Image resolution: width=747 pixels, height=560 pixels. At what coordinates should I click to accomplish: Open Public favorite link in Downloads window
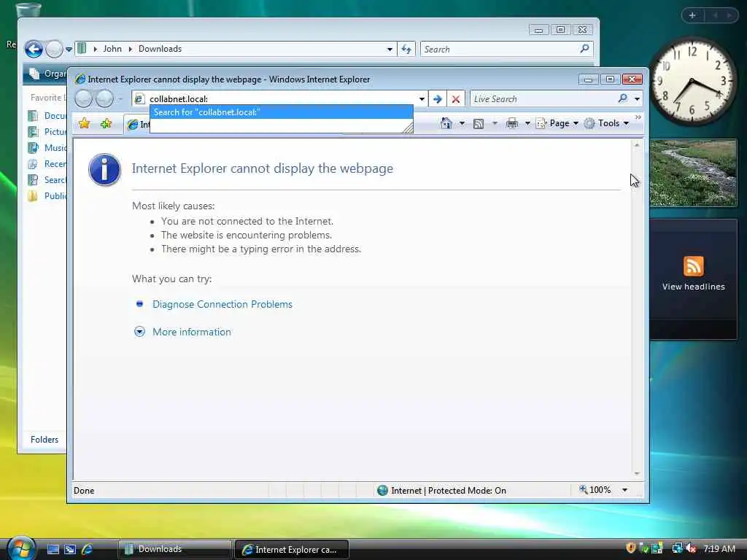[x=47, y=196]
